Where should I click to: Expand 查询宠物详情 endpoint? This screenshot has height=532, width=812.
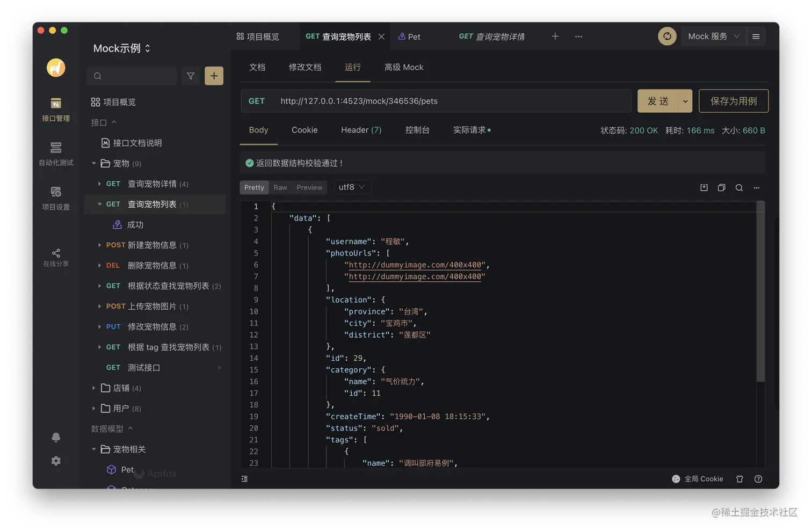(x=99, y=184)
